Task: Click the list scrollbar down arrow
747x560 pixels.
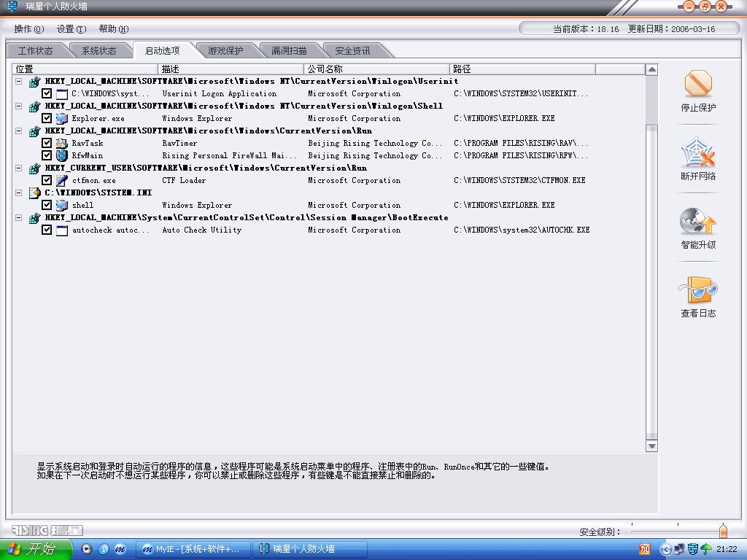Action: coord(651,446)
